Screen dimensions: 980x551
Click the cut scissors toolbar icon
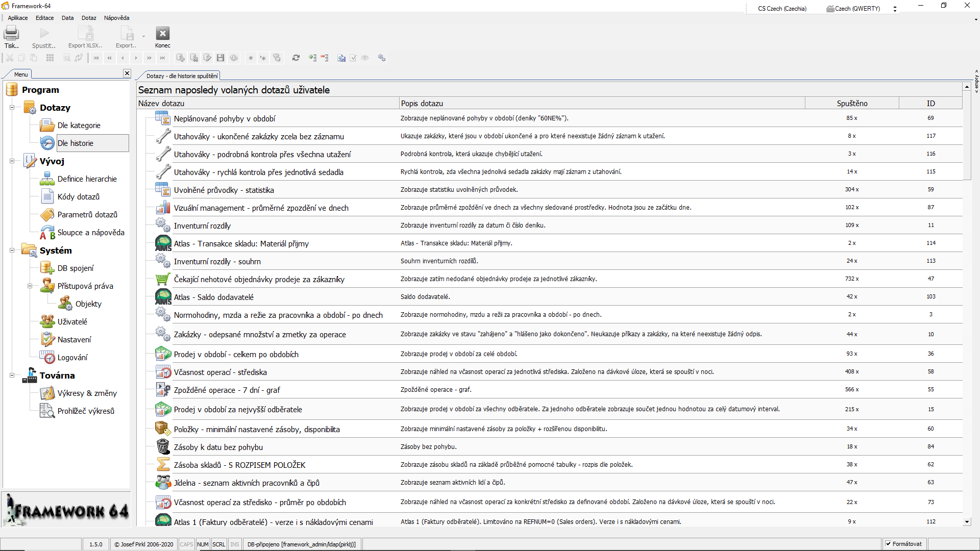pos(10,58)
